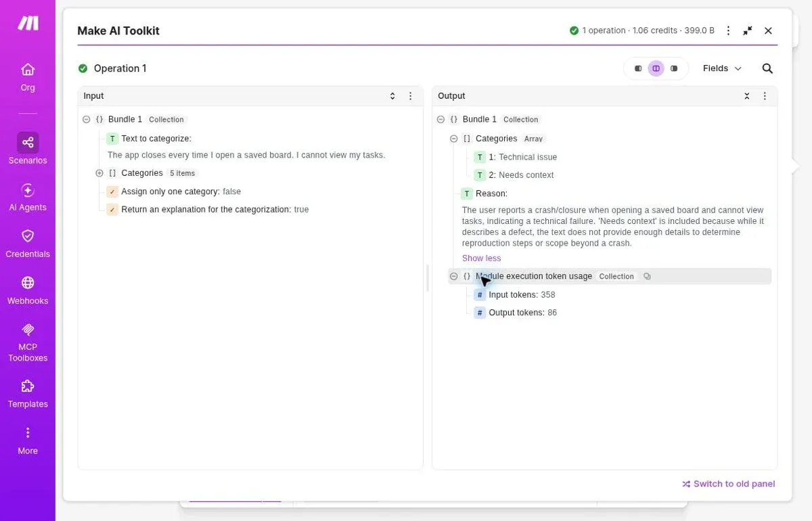Select the Reason field label
The height and width of the screenshot is (521, 812).
click(491, 194)
